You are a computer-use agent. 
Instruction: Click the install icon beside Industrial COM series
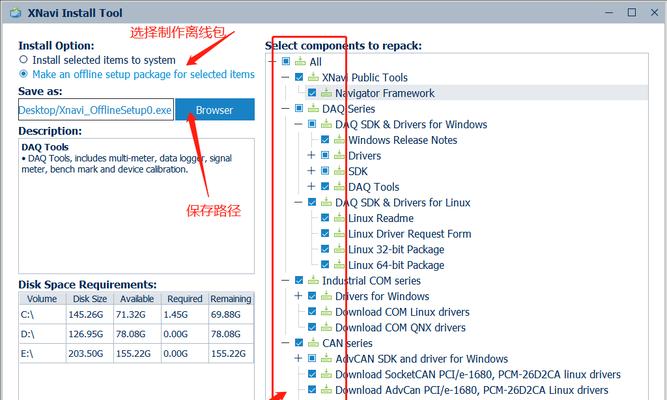point(313,280)
